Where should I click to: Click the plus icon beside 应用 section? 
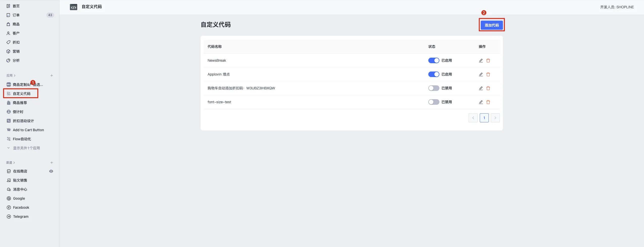(x=52, y=76)
